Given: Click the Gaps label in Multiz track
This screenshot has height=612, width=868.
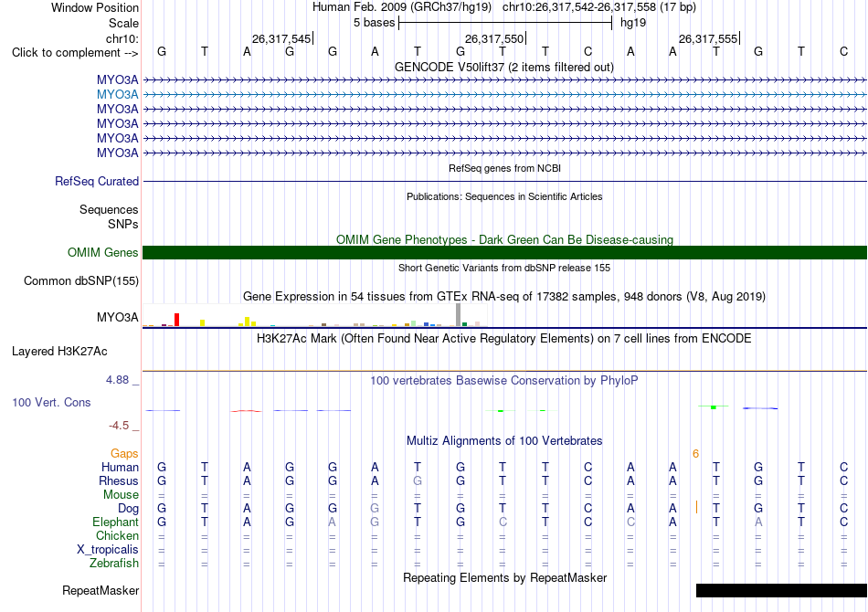Looking at the screenshot, I should pos(124,454).
